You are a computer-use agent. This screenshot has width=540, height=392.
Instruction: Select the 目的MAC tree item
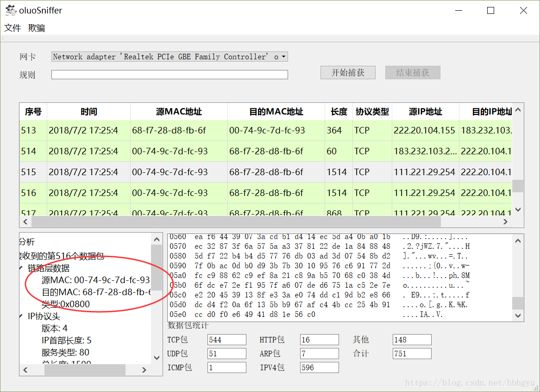click(96, 292)
